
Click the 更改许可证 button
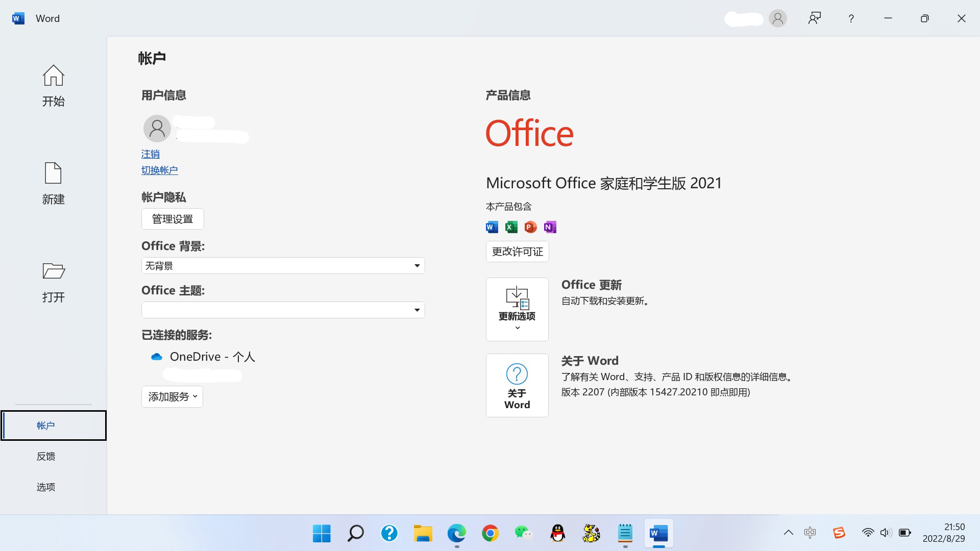[517, 252]
